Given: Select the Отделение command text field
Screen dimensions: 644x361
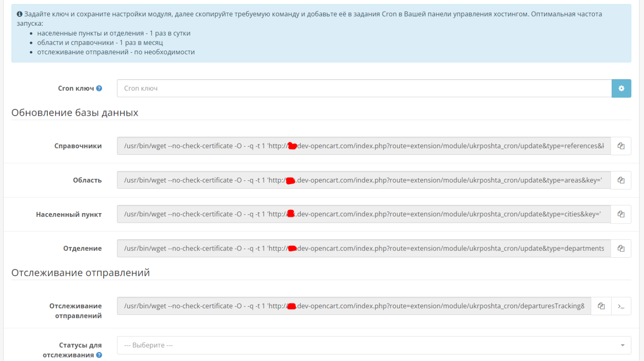Looking at the screenshot, I should pos(364,248).
